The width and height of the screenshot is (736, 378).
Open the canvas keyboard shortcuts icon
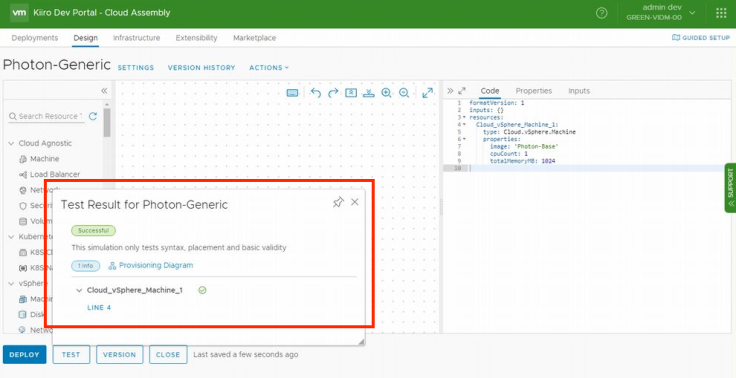tap(292, 93)
